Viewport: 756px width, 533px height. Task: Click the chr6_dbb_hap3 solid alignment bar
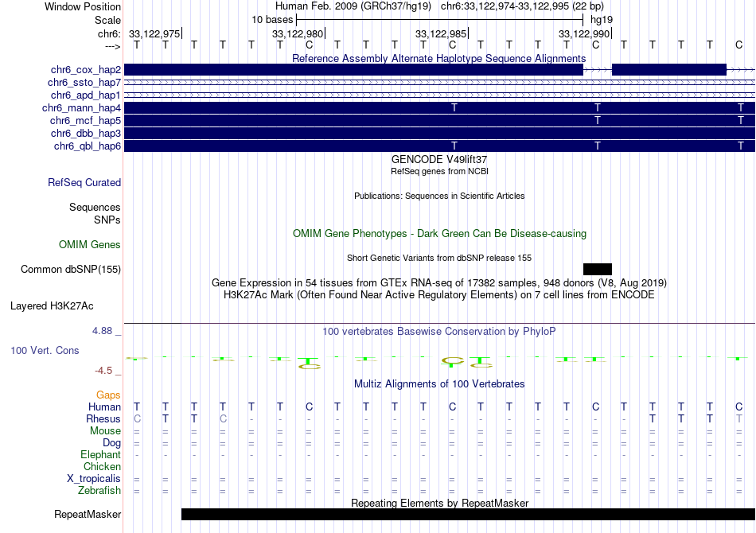[440, 133]
